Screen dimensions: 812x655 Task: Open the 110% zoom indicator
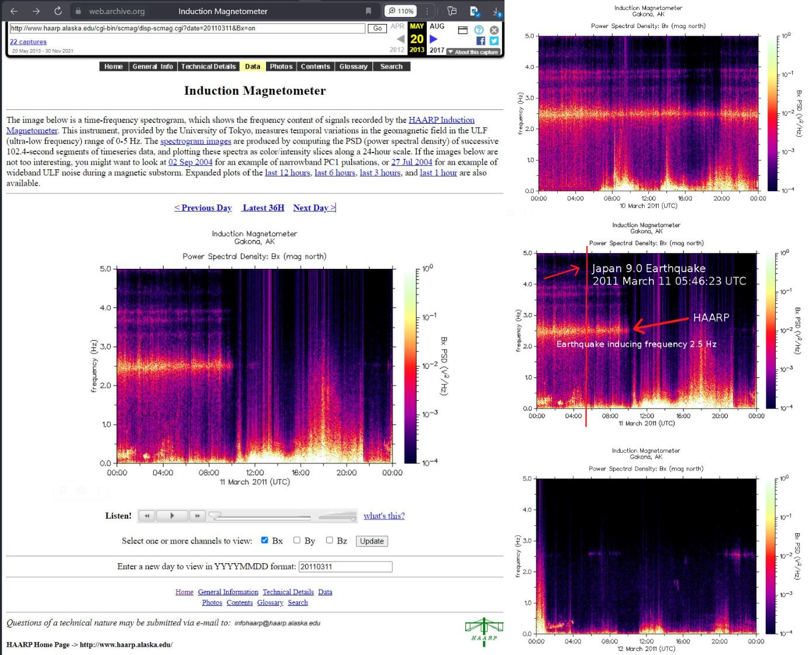(x=400, y=11)
